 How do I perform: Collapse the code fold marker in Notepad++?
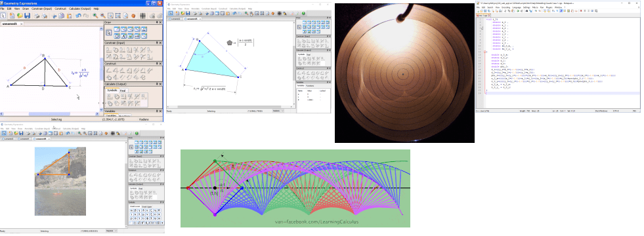click(x=484, y=52)
